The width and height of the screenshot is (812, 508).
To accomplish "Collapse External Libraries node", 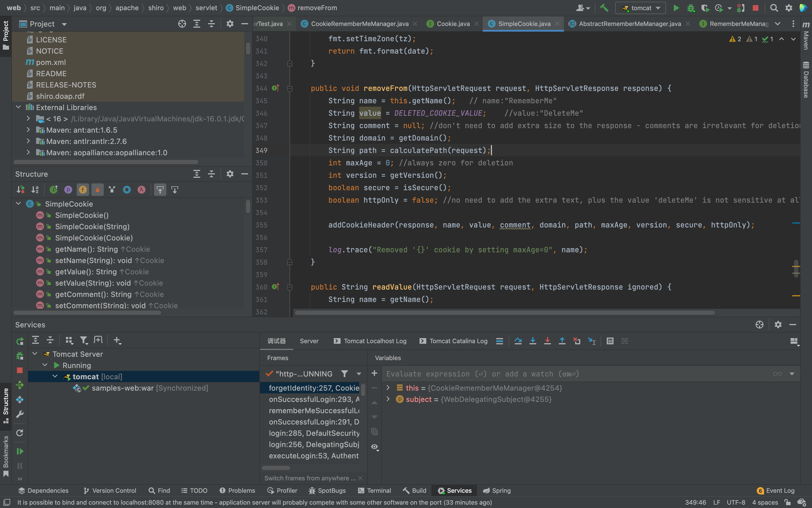I will [x=18, y=107].
